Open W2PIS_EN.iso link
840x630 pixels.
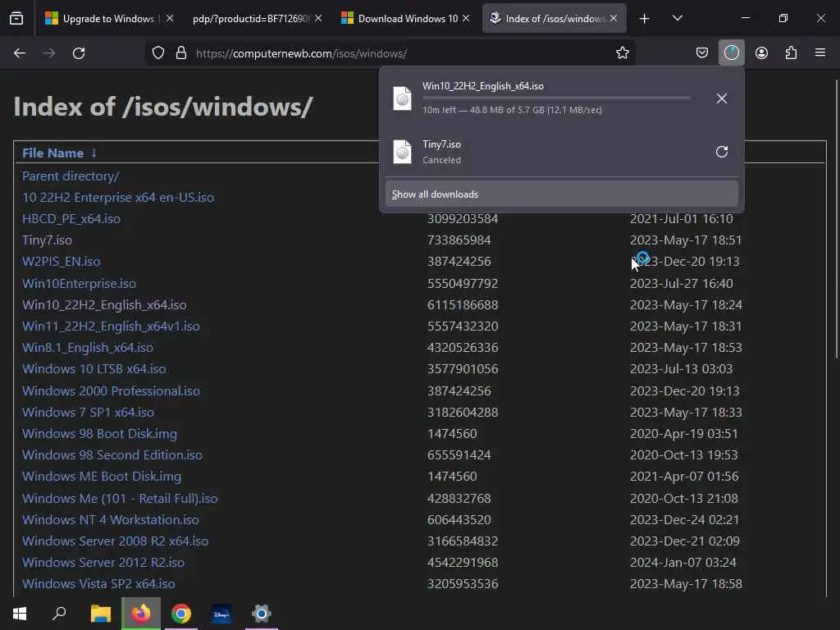pyautogui.click(x=61, y=262)
